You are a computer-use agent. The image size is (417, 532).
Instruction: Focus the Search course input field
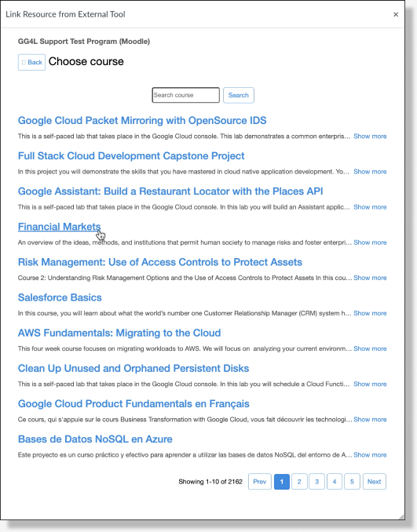(186, 95)
